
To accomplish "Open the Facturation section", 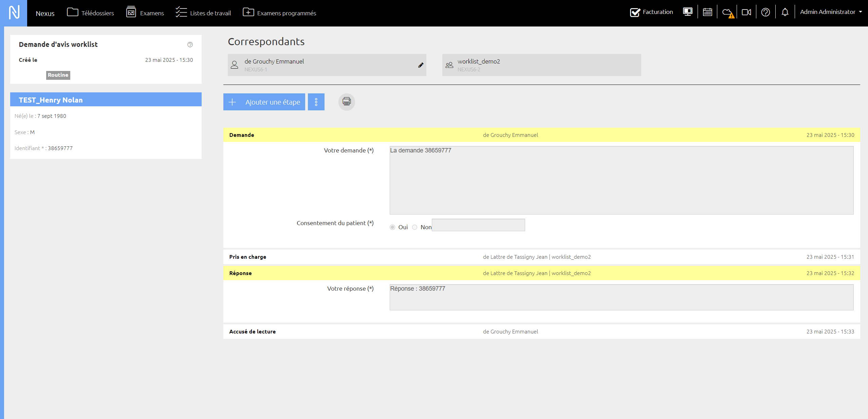I will pos(651,12).
